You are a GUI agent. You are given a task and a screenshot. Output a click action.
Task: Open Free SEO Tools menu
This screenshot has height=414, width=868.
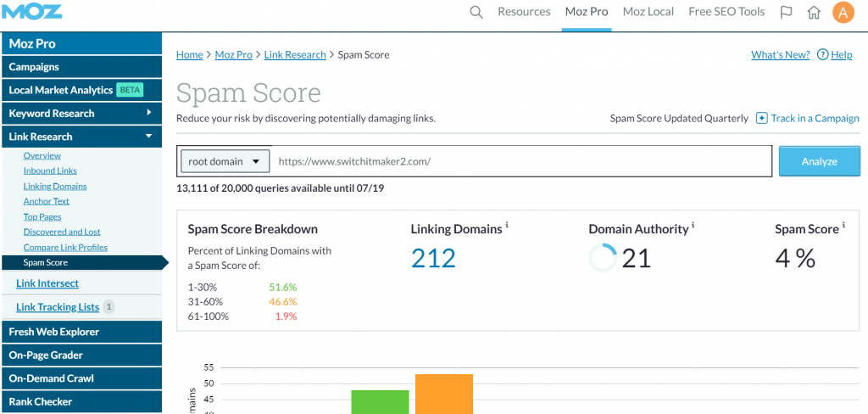726,12
